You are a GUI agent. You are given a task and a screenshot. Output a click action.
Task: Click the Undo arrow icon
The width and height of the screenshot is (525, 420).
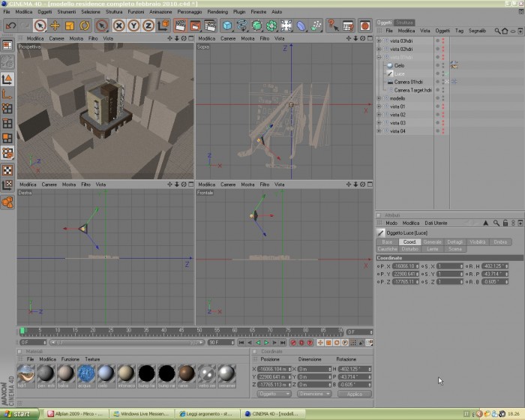point(10,25)
